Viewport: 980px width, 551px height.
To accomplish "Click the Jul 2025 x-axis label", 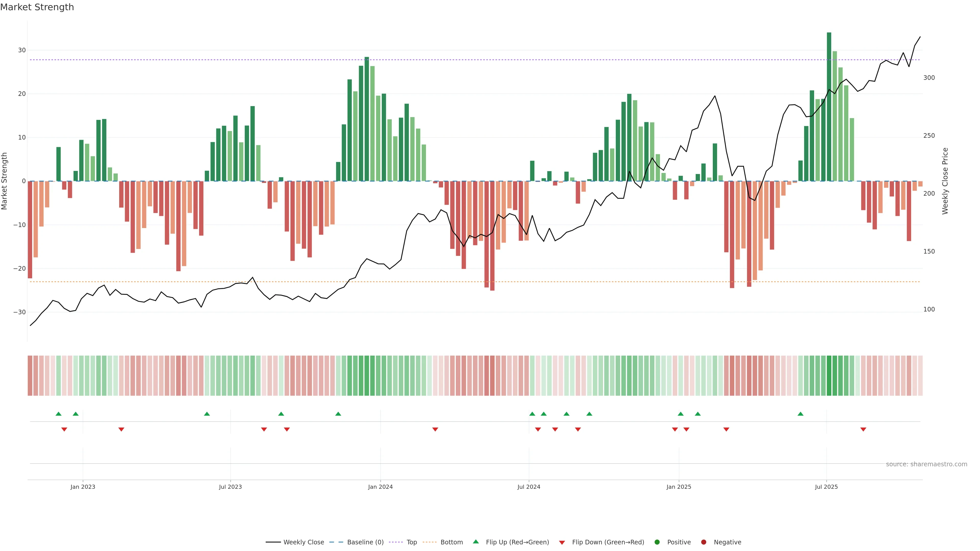I will pos(826,487).
